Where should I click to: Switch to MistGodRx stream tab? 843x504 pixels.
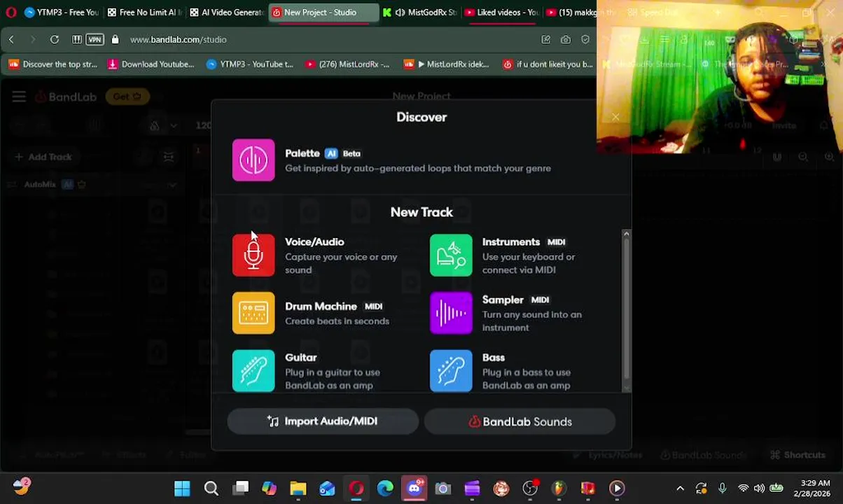tap(420, 13)
